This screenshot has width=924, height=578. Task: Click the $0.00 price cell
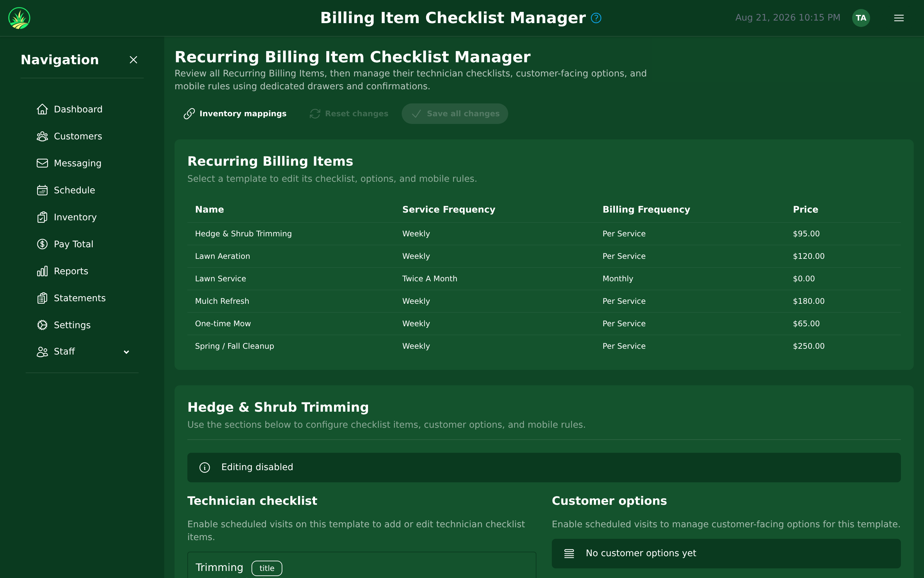(x=804, y=279)
